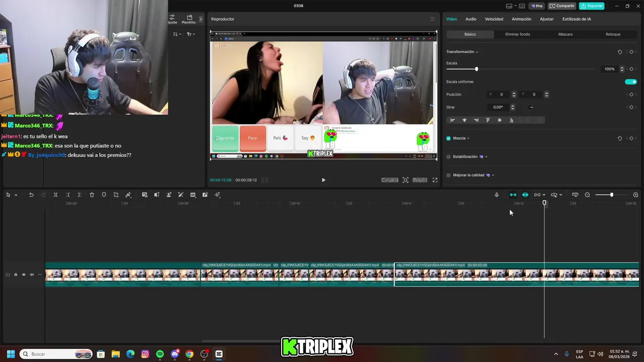
Task: Expand the media panel arrow beside Plantillas
Action: point(201,19)
